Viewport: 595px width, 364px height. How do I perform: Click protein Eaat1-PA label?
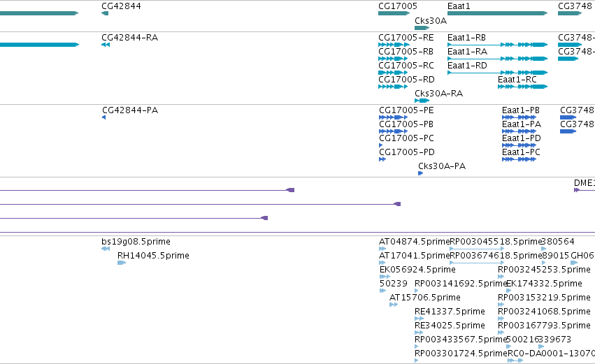[522, 124]
